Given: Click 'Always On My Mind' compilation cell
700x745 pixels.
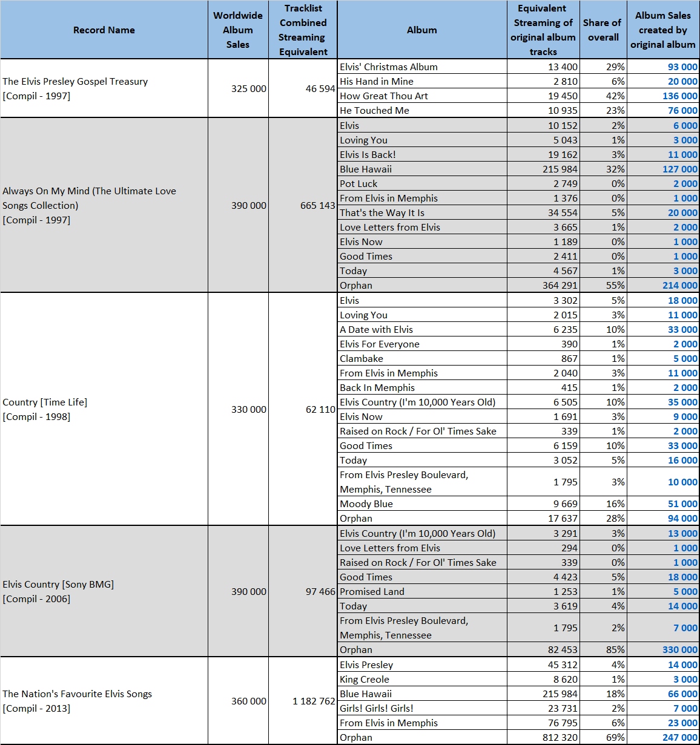Looking at the screenshot, I should click(104, 205).
